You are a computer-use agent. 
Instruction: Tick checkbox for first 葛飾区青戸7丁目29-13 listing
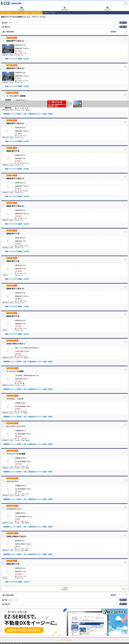(4, 39)
